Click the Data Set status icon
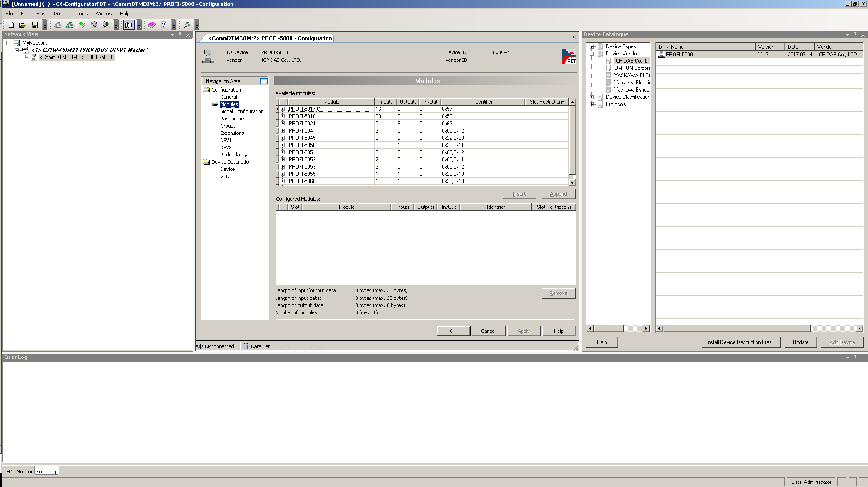This screenshot has height=487, width=868. tap(246, 346)
